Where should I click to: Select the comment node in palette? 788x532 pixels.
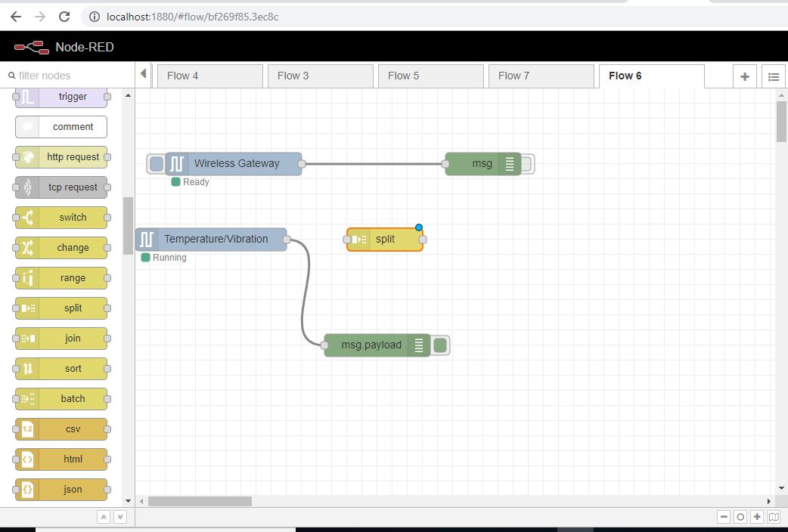[61, 127]
